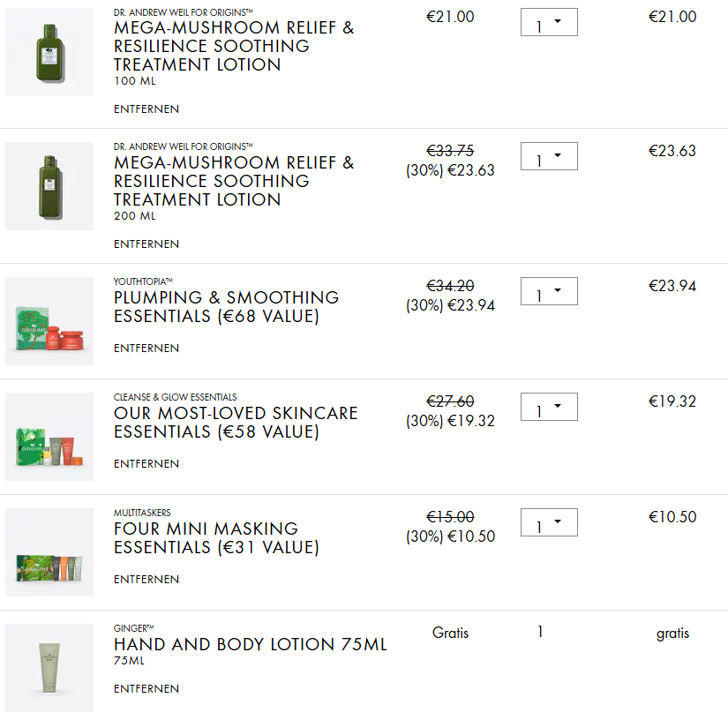Click Entfernen under the 200 ML Mega-Mushroom lotion
The width and height of the screenshot is (728, 720).
click(146, 244)
